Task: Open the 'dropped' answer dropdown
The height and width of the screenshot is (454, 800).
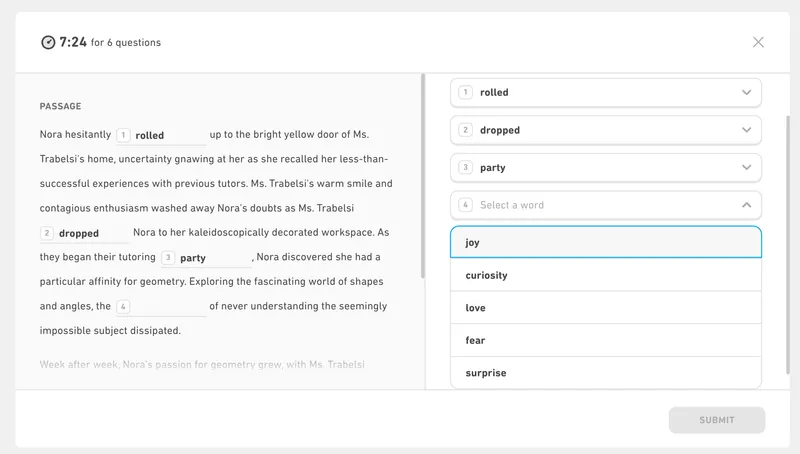Action: click(x=605, y=130)
